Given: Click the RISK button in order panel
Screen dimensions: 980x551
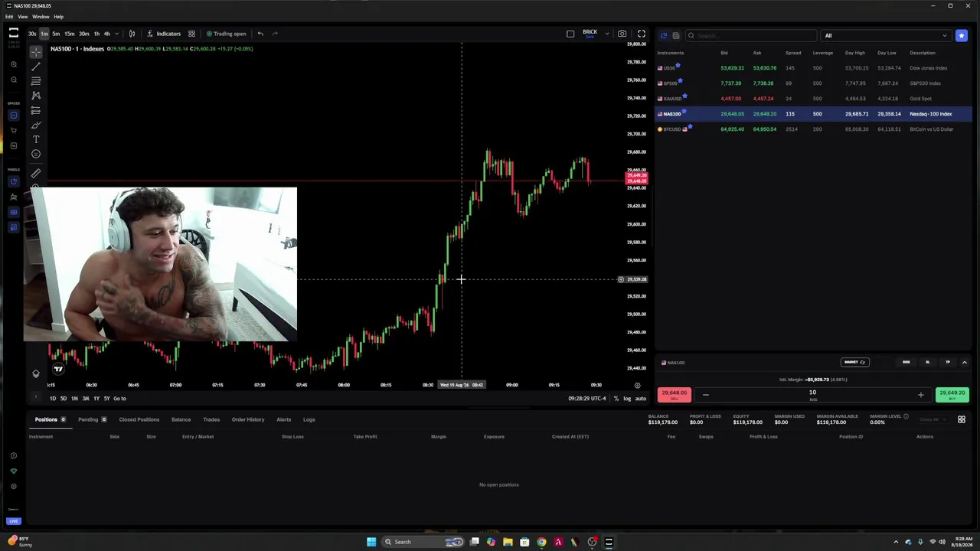Looking at the screenshot, I should (x=906, y=362).
